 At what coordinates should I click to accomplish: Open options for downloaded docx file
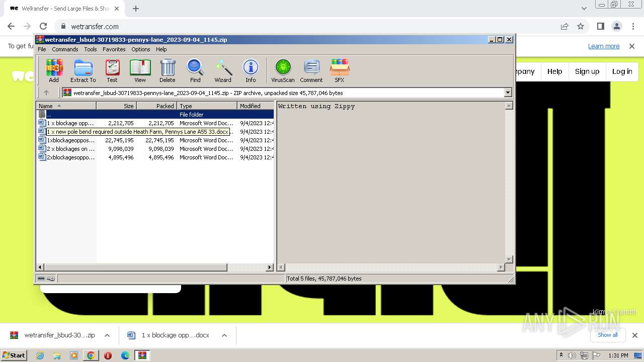[224, 335]
